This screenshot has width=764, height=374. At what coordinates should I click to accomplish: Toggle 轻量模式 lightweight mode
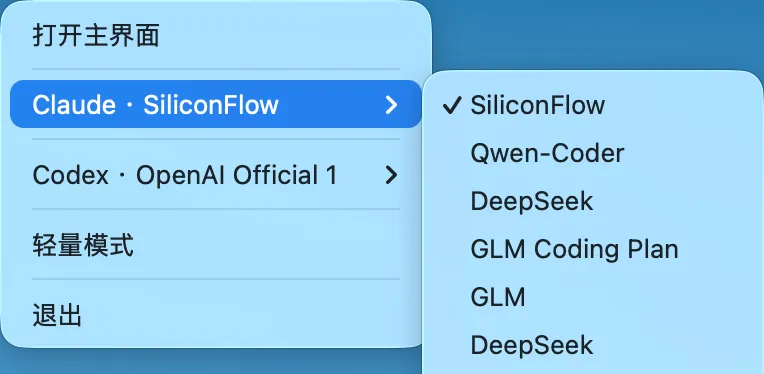pyautogui.click(x=216, y=246)
